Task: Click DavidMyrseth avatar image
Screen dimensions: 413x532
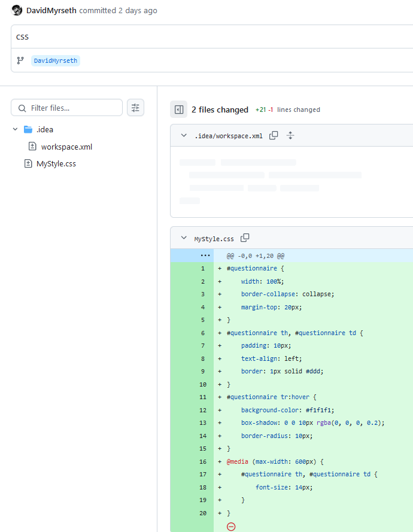Action: click(x=17, y=11)
